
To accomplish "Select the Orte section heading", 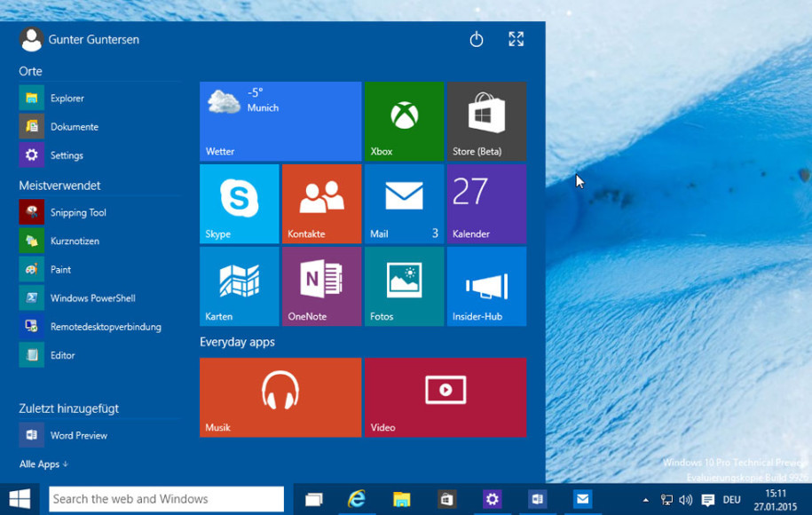I will click(30, 71).
